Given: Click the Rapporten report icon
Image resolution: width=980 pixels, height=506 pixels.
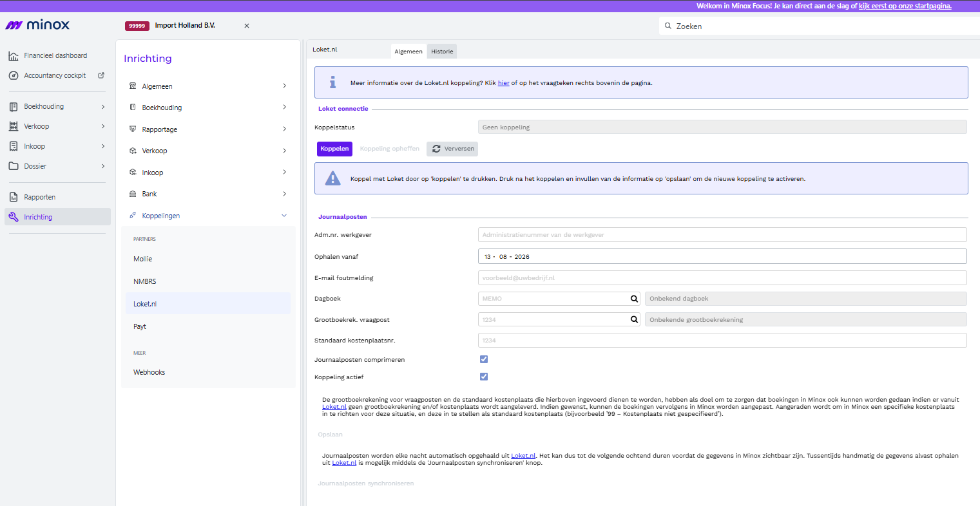Looking at the screenshot, I should [14, 197].
